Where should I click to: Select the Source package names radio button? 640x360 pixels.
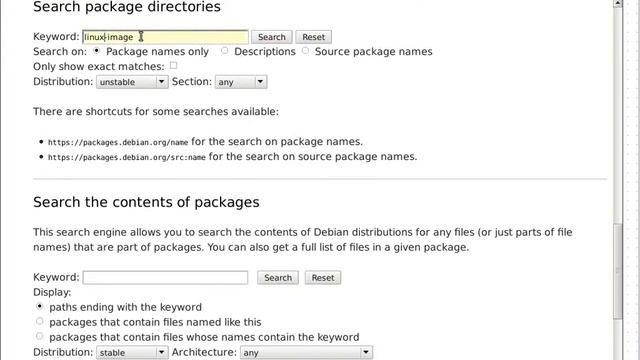pyautogui.click(x=305, y=51)
